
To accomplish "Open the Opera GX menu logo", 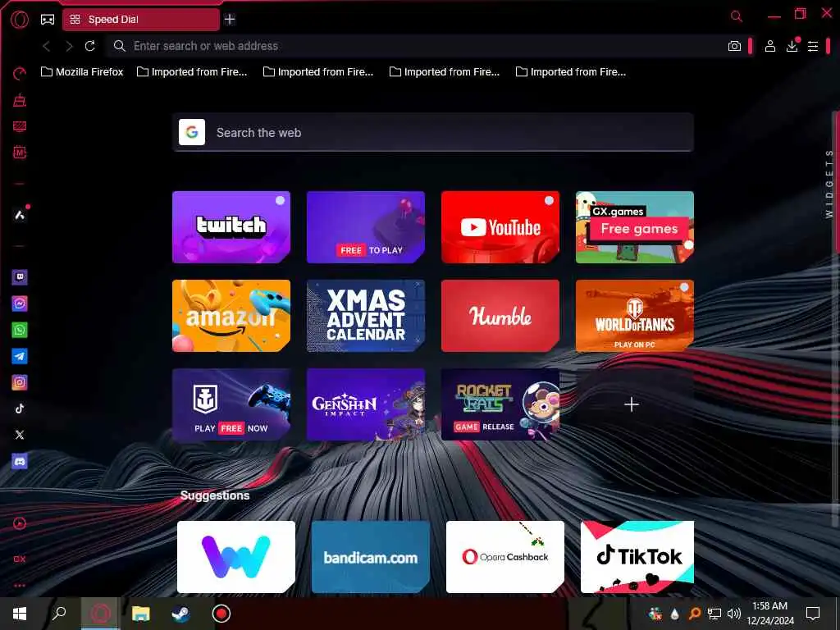I will (20, 20).
